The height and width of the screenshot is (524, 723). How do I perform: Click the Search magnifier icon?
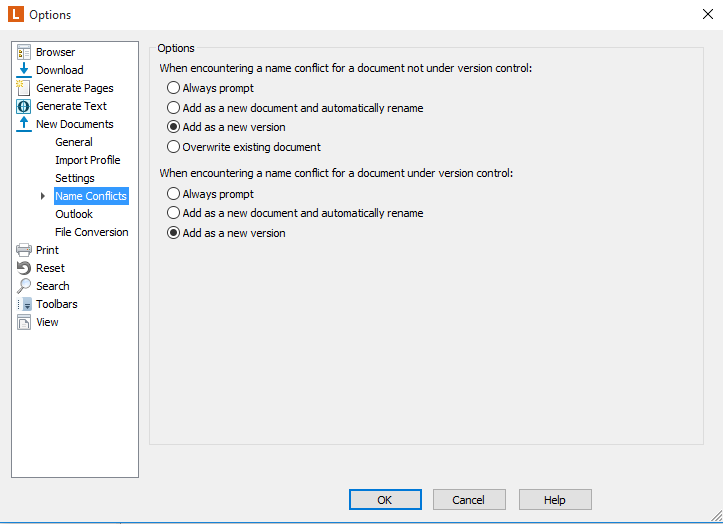point(24,286)
